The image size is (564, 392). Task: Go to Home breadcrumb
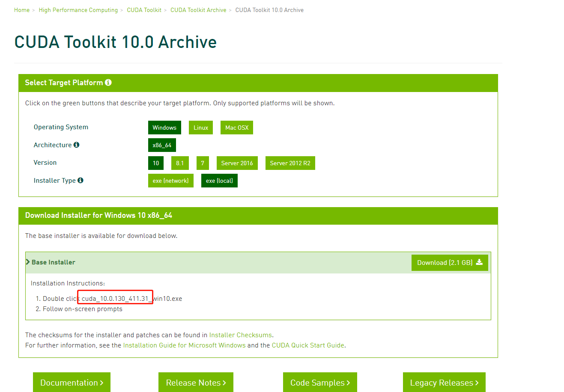[22, 10]
